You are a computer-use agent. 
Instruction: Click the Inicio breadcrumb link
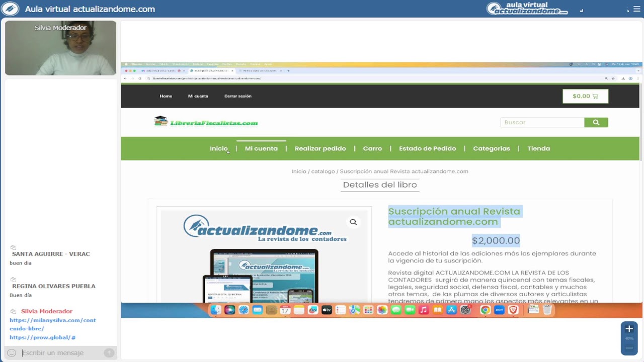coord(299,171)
